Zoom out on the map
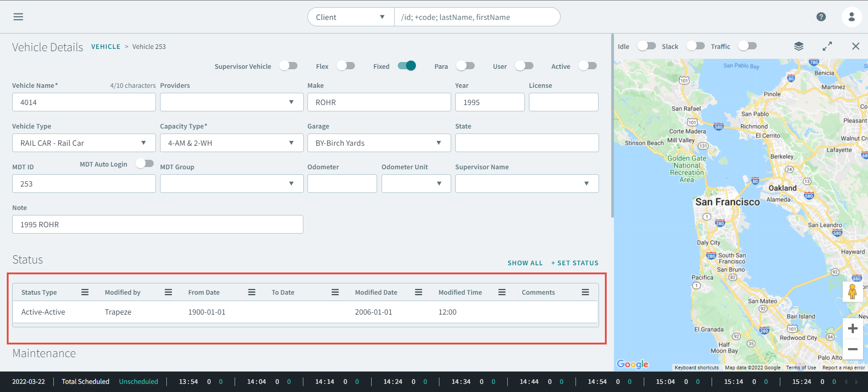The height and width of the screenshot is (392, 868). click(853, 349)
